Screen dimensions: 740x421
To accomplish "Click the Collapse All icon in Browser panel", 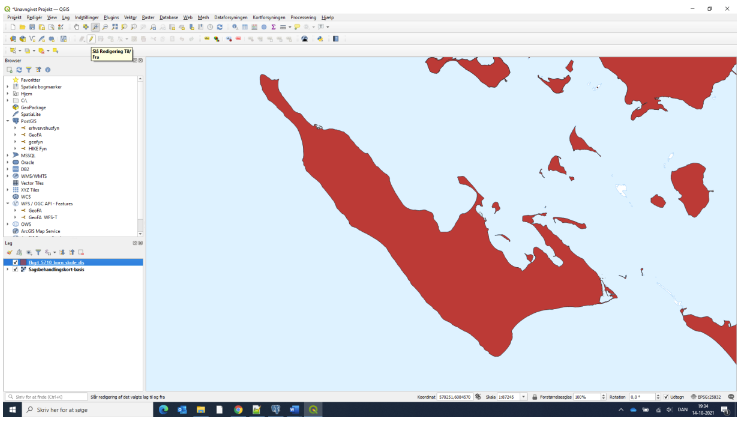I will pos(38,70).
